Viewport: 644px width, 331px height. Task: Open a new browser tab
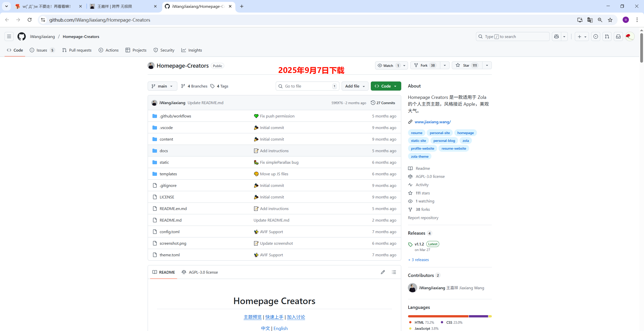coord(242,6)
